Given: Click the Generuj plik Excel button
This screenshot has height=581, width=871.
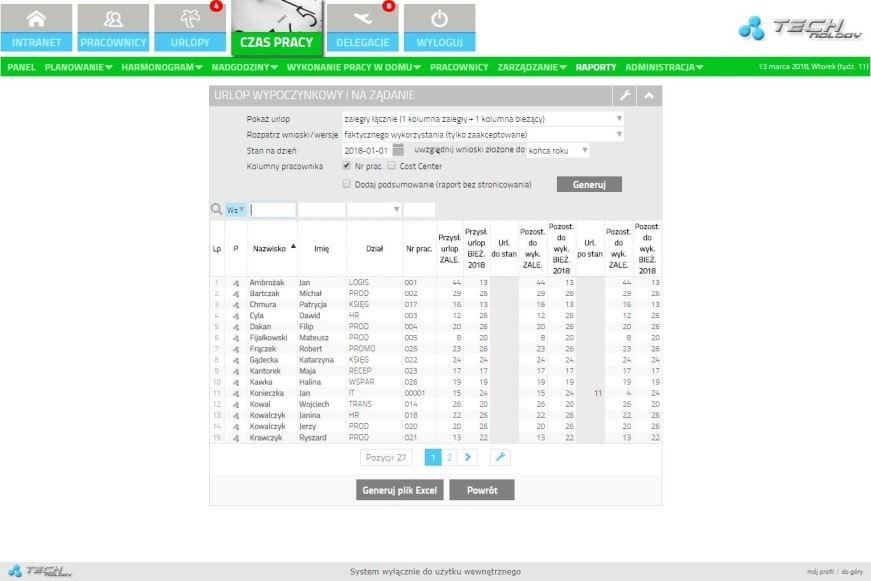Looking at the screenshot, I should 399,490.
